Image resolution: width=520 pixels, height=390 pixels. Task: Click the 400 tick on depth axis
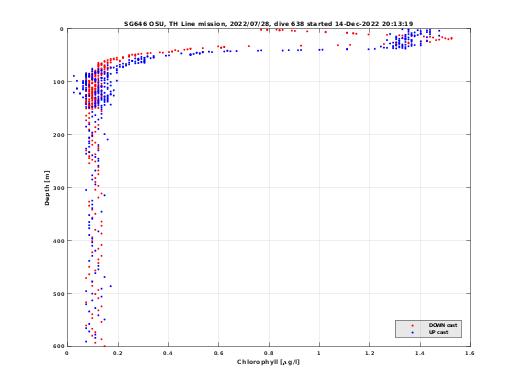tap(58, 241)
